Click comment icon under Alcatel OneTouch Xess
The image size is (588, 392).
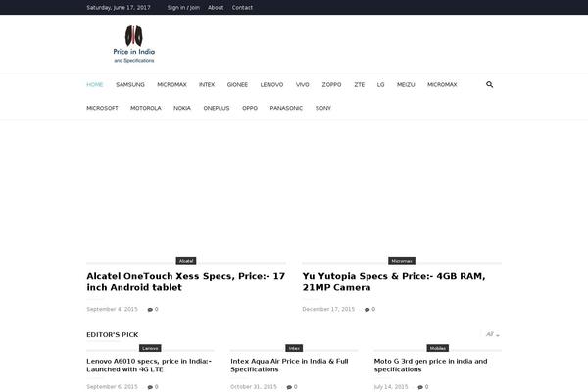pyautogui.click(x=150, y=310)
